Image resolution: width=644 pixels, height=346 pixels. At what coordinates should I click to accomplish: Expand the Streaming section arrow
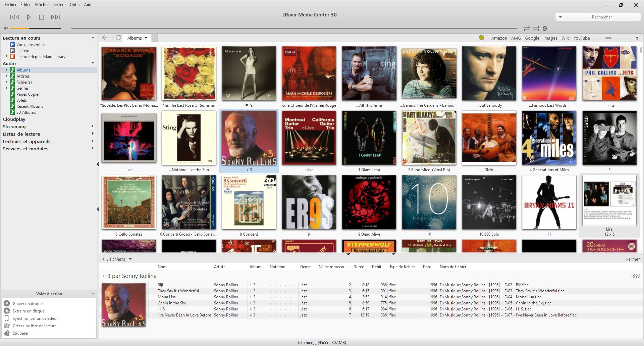[x=93, y=127]
